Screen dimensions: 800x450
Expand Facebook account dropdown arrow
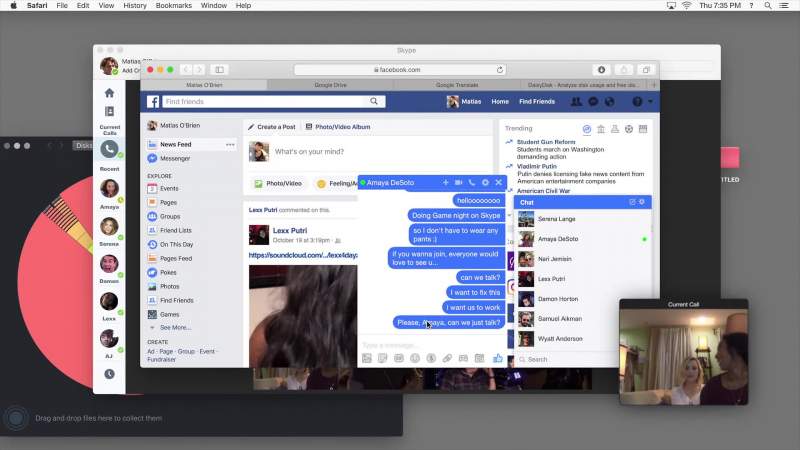point(651,102)
